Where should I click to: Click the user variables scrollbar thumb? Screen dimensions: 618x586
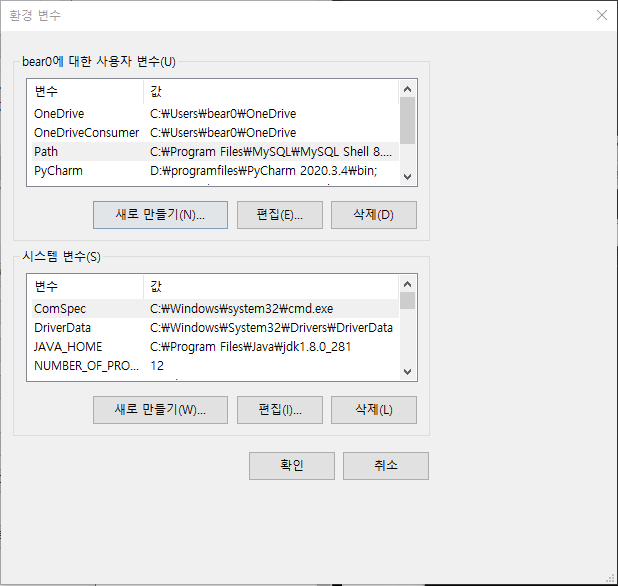(x=408, y=121)
